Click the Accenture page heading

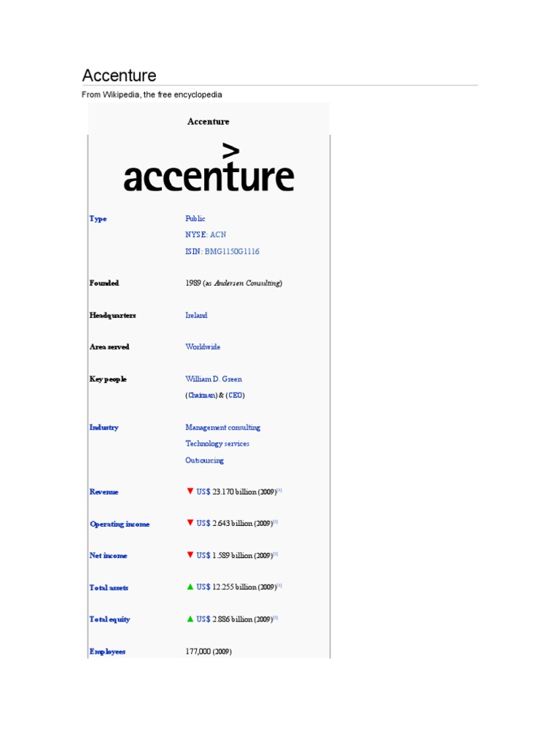point(119,75)
